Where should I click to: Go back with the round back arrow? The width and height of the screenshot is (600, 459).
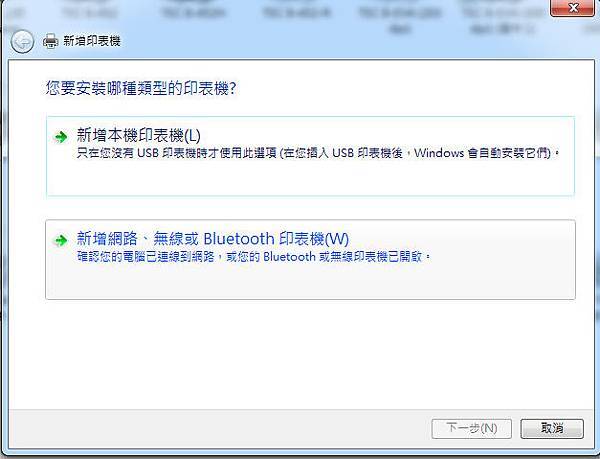tap(22, 41)
